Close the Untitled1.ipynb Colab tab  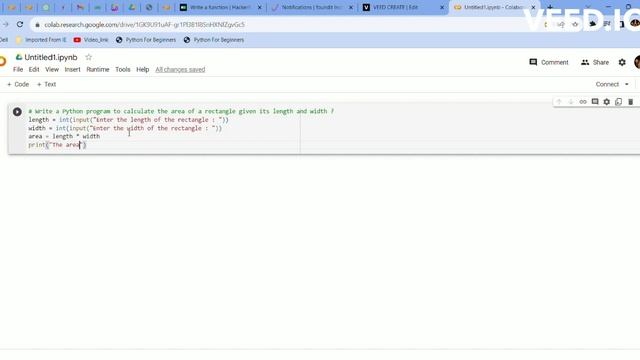click(533, 7)
